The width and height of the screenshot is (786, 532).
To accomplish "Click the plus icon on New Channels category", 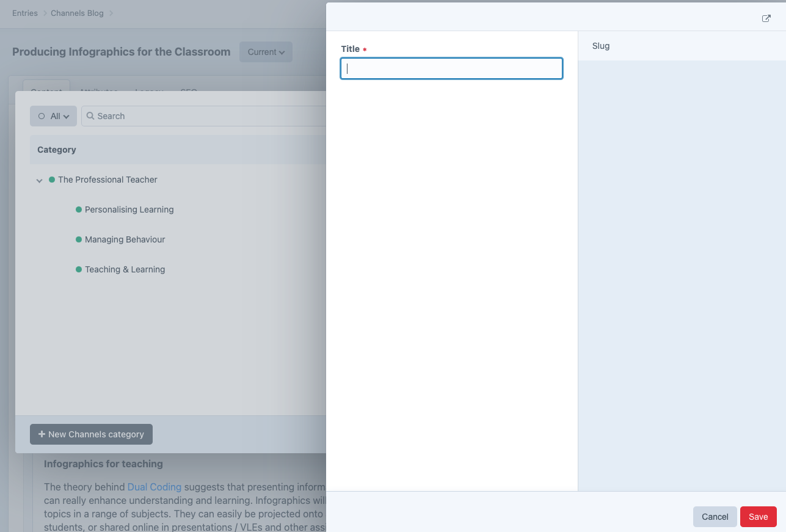I will point(41,434).
